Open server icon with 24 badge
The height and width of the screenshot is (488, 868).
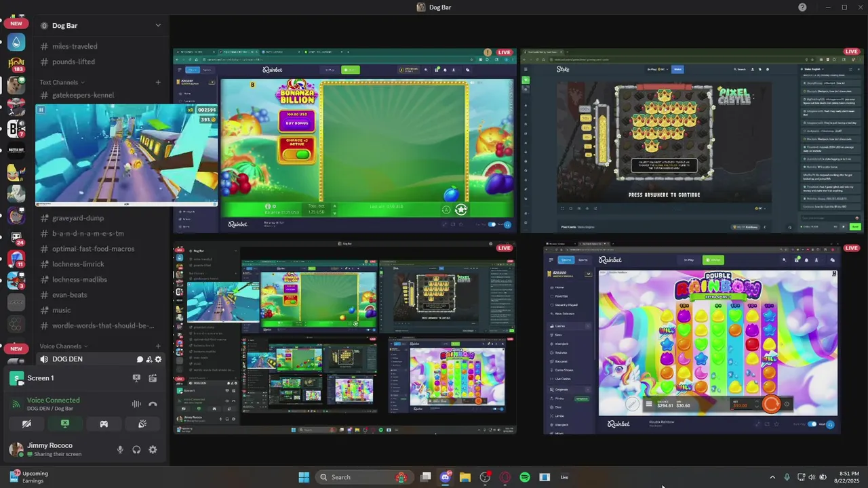(x=16, y=238)
